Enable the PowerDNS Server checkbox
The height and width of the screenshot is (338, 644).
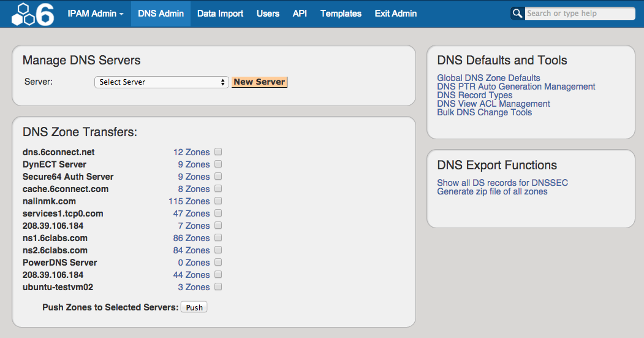point(218,262)
